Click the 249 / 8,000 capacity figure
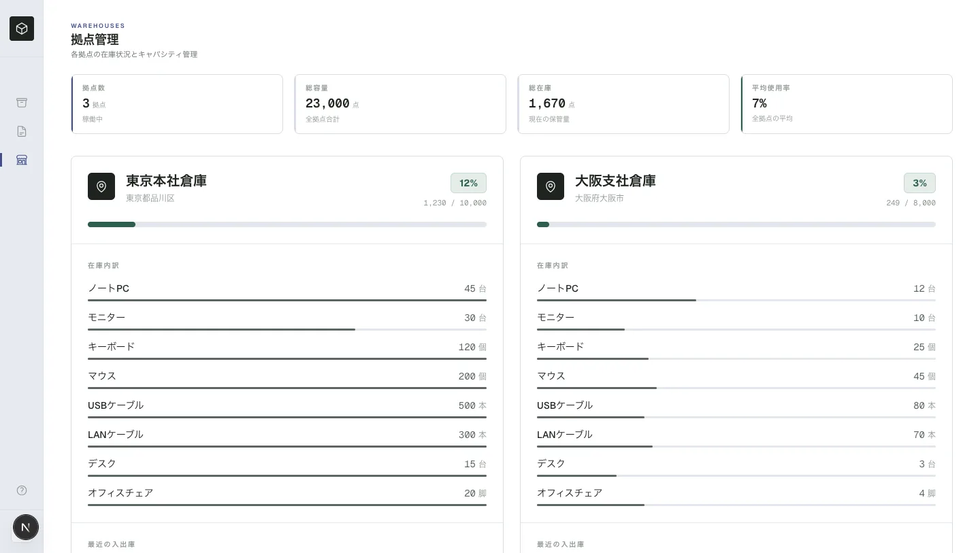This screenshot has width=980, height=553. [x=911, y=203]
